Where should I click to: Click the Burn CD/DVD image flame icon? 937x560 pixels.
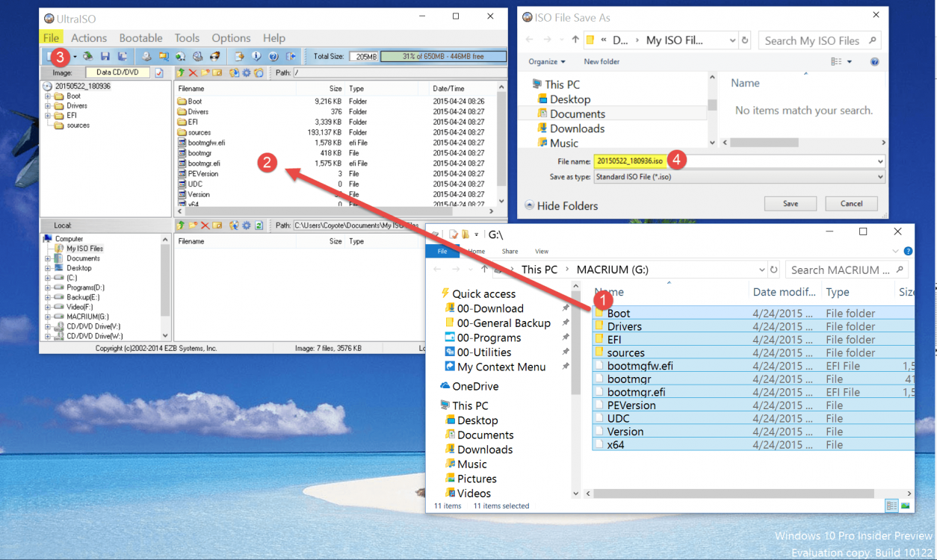tap(214, 56)
